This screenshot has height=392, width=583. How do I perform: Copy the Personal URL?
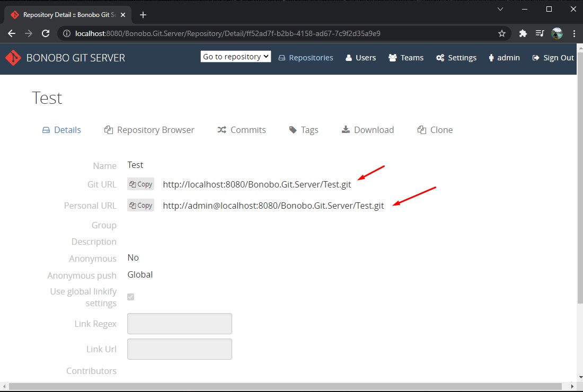(x=140, y=206)
